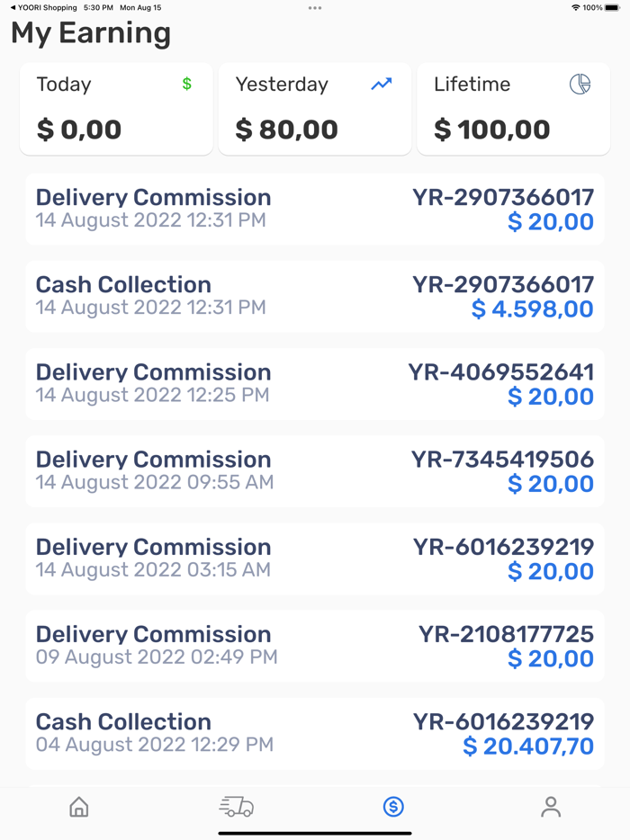Viewport: 630px width, 840px height.
Task: Select Delivery Commission entry YR-7345419506
Action: [314, 470]
